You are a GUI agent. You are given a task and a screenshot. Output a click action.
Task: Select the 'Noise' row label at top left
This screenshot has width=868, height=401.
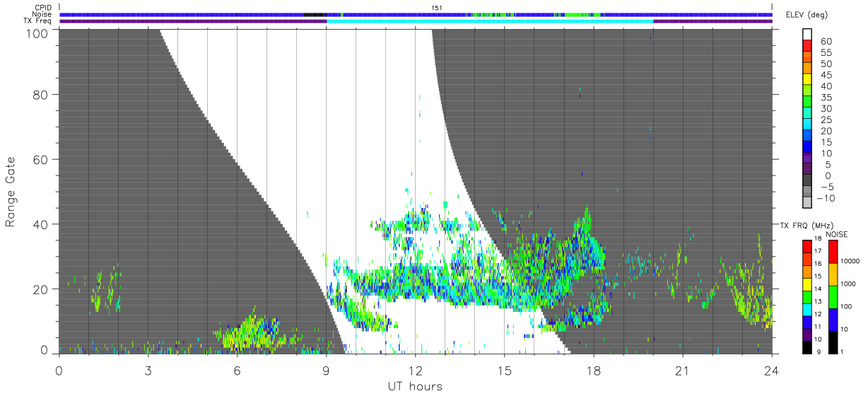tap(42, 14)
